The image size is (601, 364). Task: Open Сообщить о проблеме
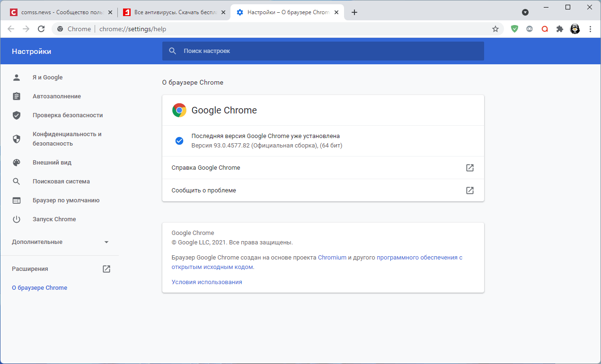coord(323,191)
